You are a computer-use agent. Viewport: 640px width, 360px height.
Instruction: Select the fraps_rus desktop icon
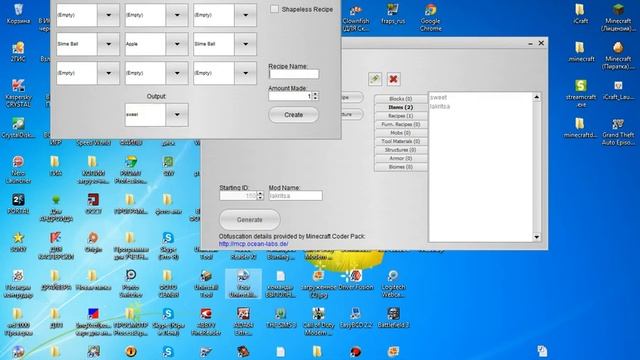(x=393, y=14)
